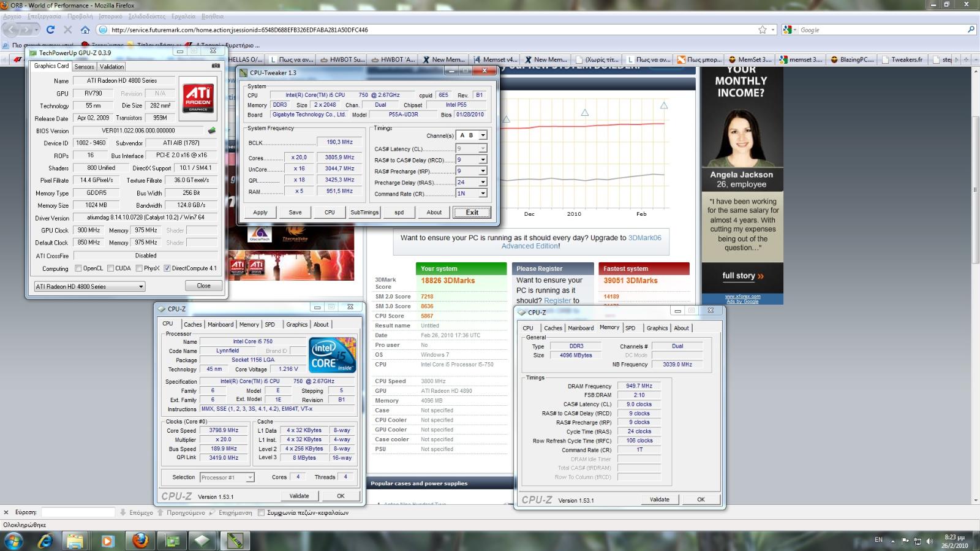Click the Intel Core i5 logo in CPU-Z
Image resolution: width=980 pixels, height=551 pixels.
333,354
